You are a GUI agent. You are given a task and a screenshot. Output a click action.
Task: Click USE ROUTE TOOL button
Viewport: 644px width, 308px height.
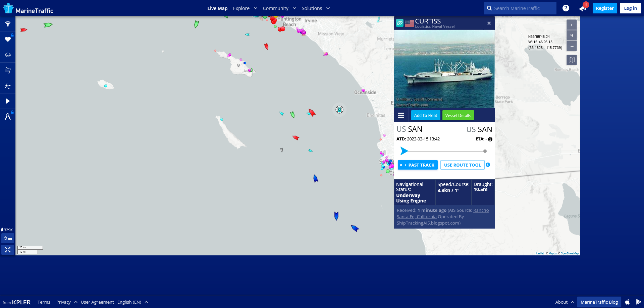point(462,165)
